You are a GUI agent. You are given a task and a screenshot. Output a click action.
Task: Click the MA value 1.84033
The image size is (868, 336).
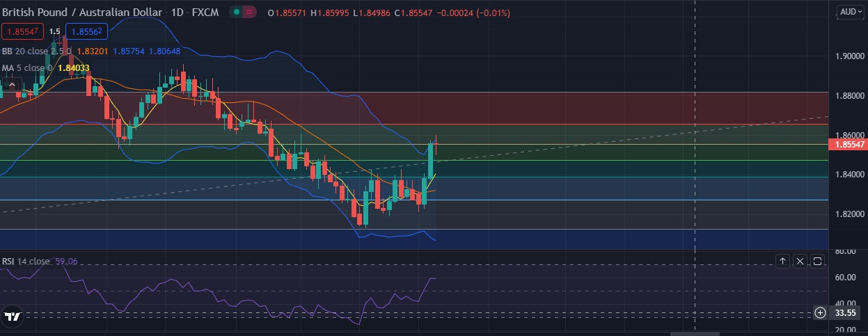point(74,67)
